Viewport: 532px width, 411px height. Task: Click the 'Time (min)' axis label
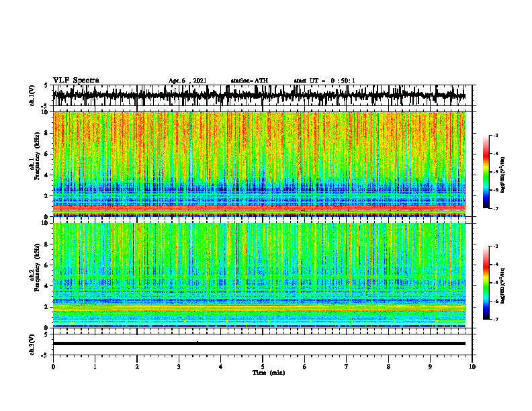269,373
